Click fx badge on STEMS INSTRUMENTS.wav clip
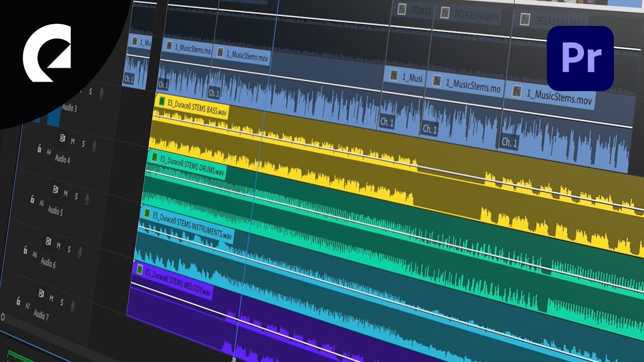This screenshot has height=362, width=644. pyautogui.click(x=147, y=213)
